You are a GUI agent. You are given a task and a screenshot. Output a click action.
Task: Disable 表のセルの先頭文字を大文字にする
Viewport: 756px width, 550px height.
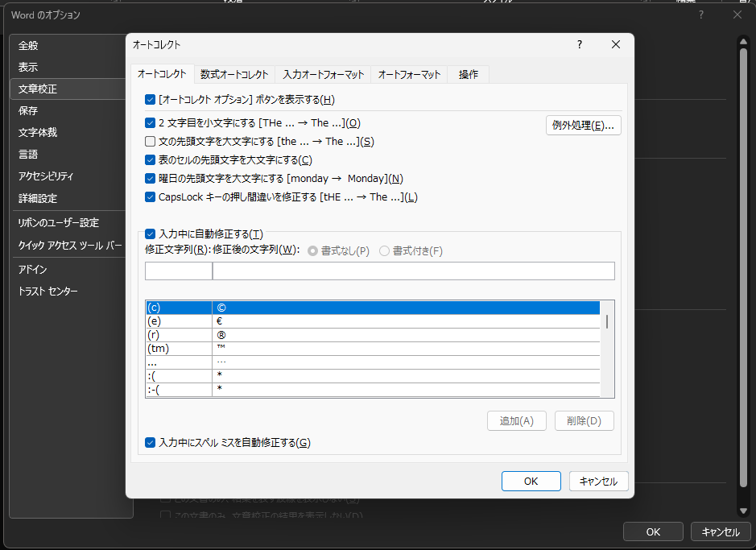pyautogui.click(x=148, y=159)
